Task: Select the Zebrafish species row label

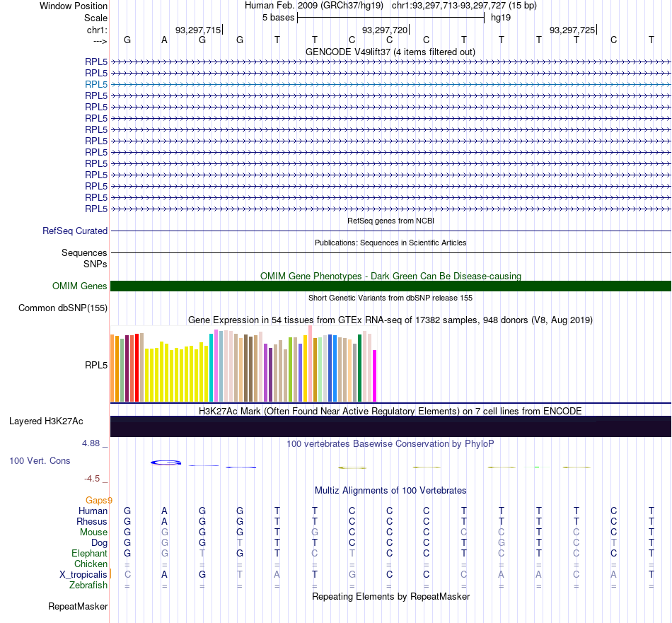Action: click(88, 586)
